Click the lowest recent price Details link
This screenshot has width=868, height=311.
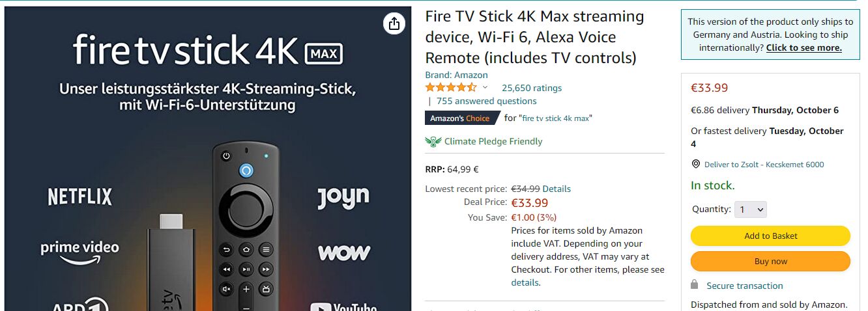click(x=557, y=189)
